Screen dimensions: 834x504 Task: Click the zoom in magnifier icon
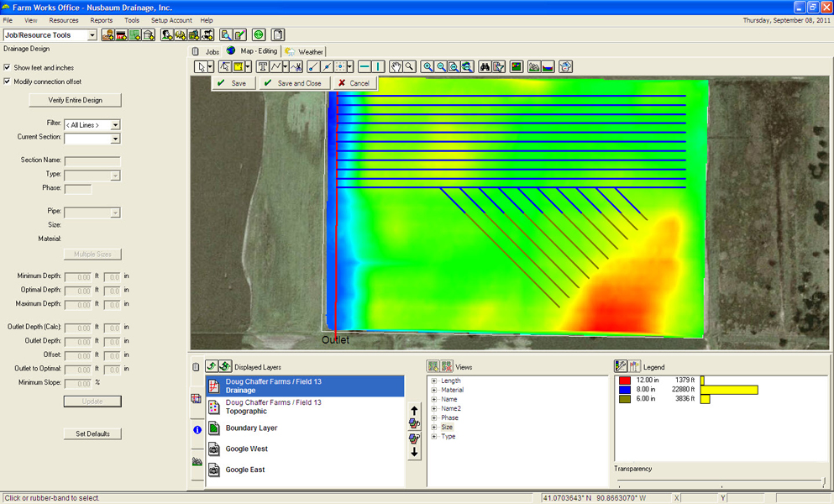pos(428,66)
